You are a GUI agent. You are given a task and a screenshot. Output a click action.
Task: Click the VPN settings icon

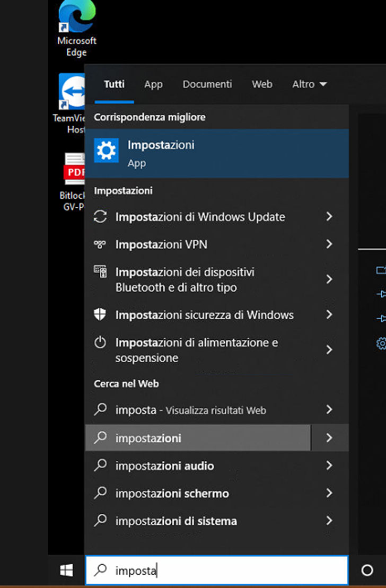tap(100, 244)
